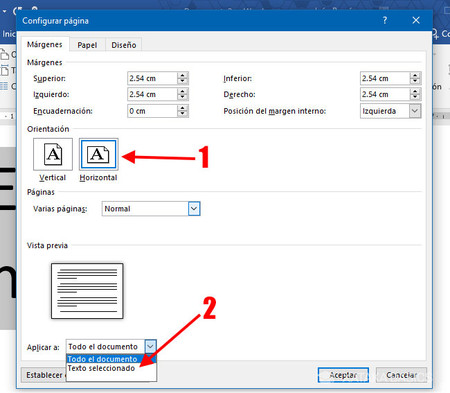Increase the Inferior margin with up arrow
450x393 pixels.
coord(415,75)
